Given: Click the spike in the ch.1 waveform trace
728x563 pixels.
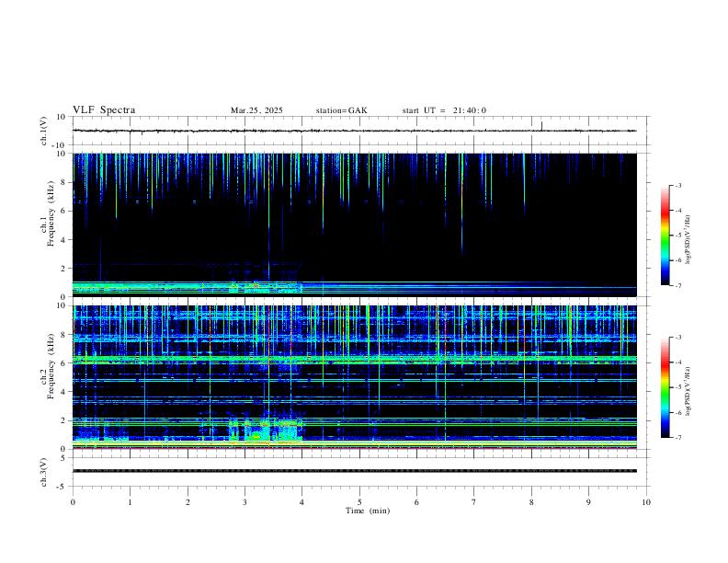Looking at the screenshot, I should [541, 126].
